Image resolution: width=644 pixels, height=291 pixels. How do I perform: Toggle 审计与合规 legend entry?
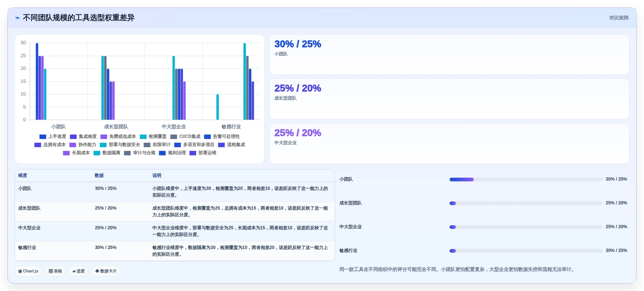(x=140, y=153)
